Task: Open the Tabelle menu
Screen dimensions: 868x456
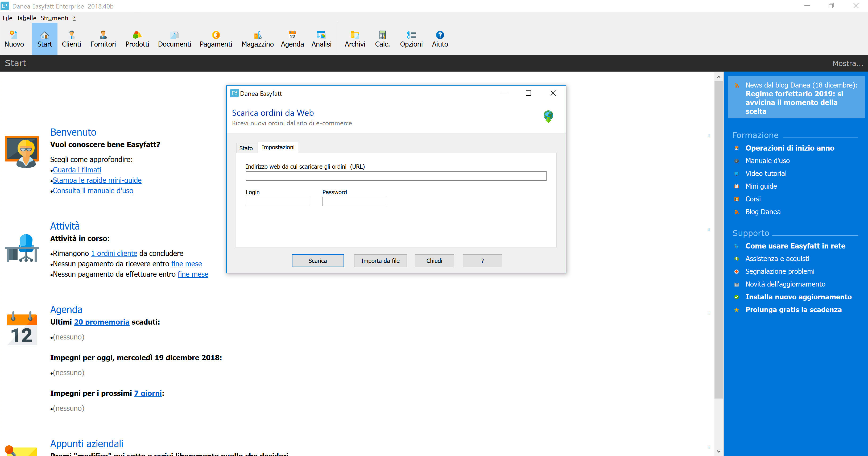Action: pos(26,18)
